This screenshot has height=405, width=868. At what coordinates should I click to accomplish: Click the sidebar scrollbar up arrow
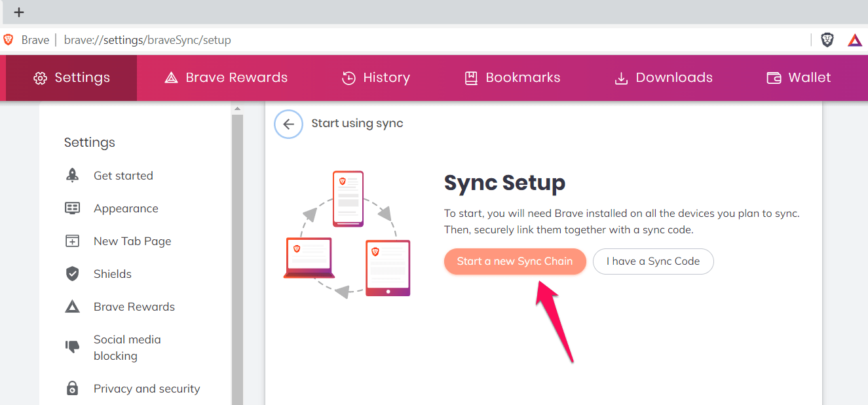point(237,109)
